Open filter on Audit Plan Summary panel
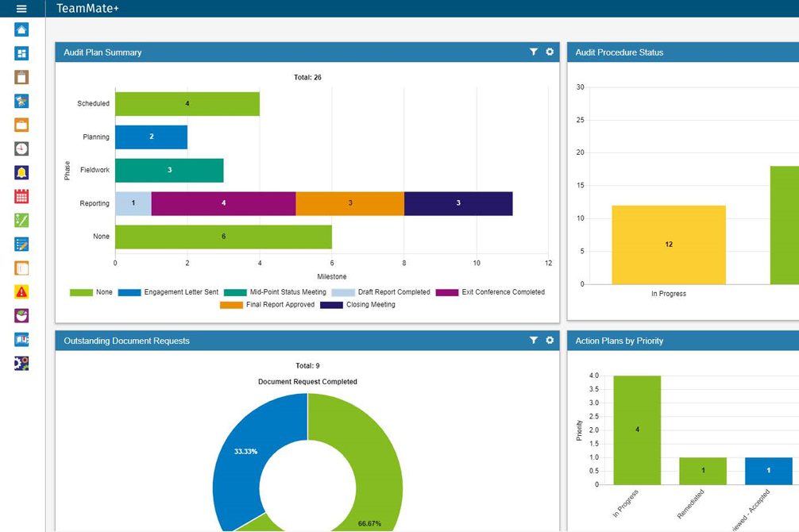Viewport: 799px width, 532px height. [534, 52]
